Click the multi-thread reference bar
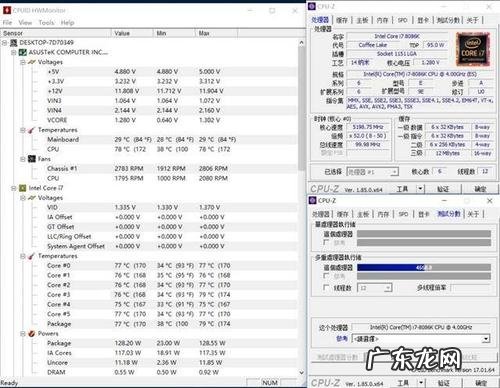 [x=424, y=276]
